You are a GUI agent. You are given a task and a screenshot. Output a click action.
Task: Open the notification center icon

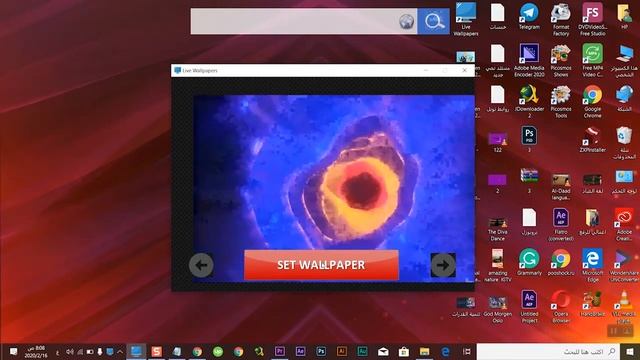(x=13, y=351)
